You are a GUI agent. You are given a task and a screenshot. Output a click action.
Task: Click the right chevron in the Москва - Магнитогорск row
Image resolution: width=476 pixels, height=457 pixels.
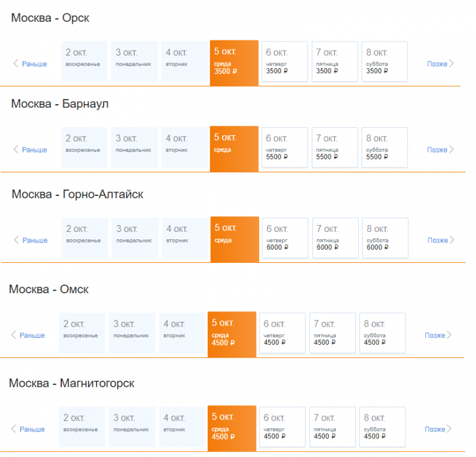click(449, 428)
